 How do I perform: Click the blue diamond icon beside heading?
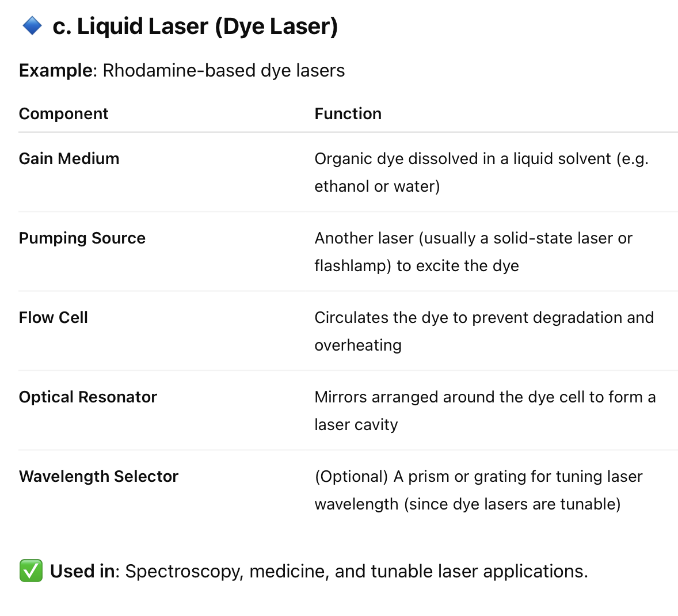point(32,26)
